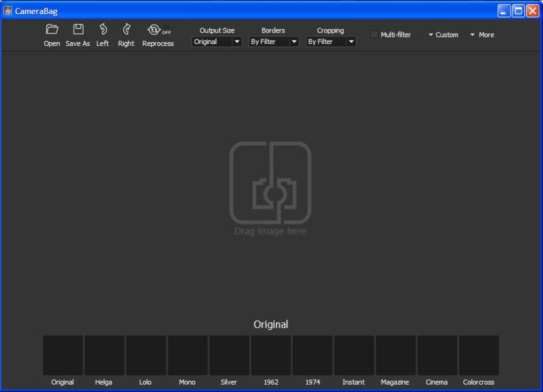Select the Instant filter thumbnail

point(354,355)
